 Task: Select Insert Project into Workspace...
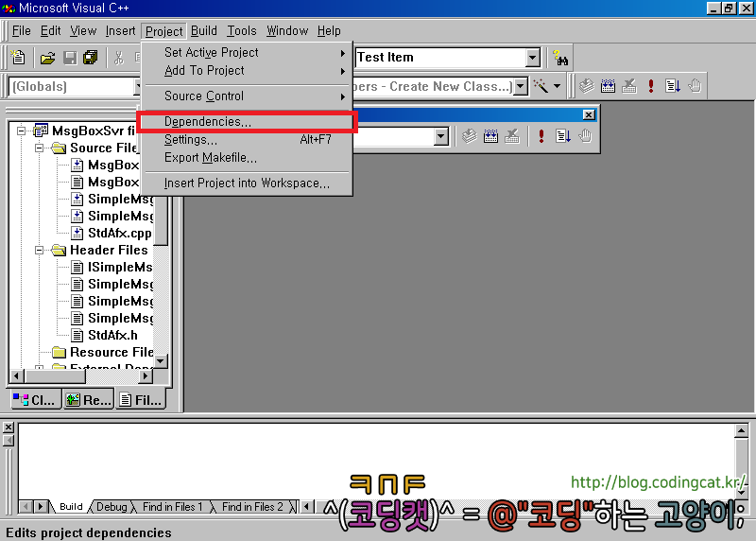click(x=248, y=183)
